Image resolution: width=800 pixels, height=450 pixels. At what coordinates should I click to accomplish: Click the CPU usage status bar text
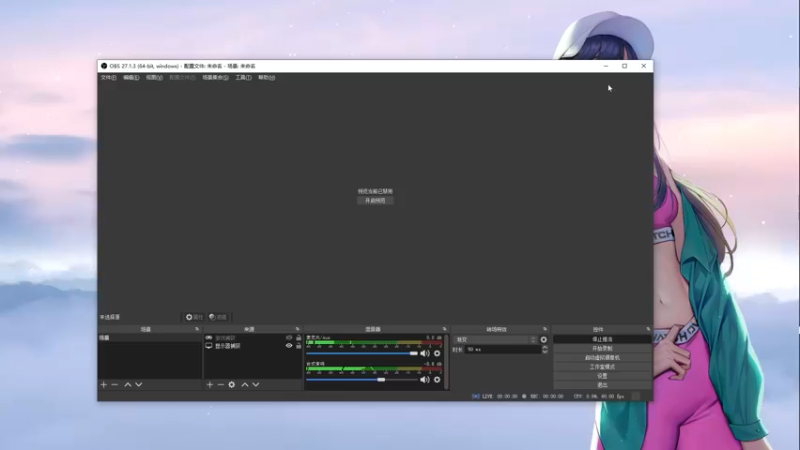coord(599,396)
